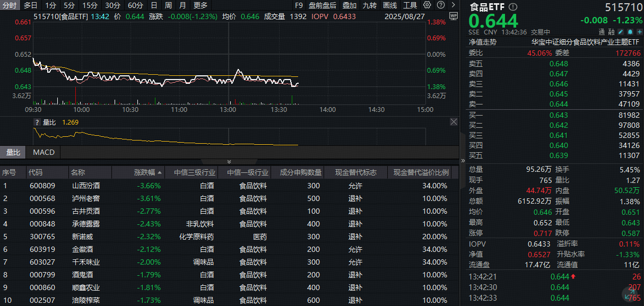Open the settings gear in the toolbar
Viewport: 644px width, 306px height.
pyautogui.click(x=427, y=5)
